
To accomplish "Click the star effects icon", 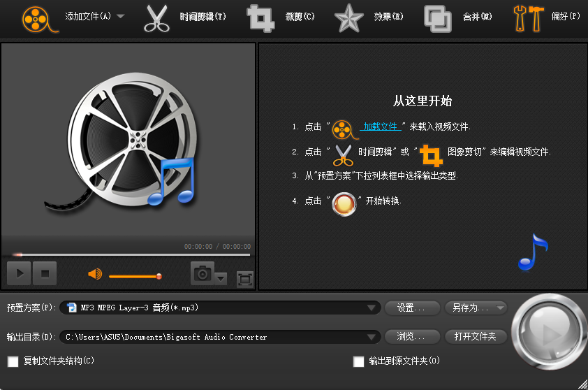I will 348,18.
